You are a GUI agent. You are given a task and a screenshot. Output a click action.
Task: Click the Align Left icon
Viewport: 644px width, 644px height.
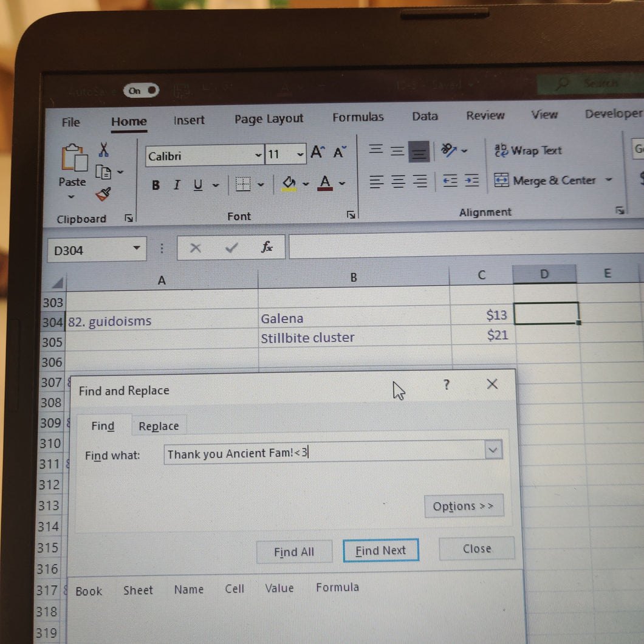pos(376,182)
